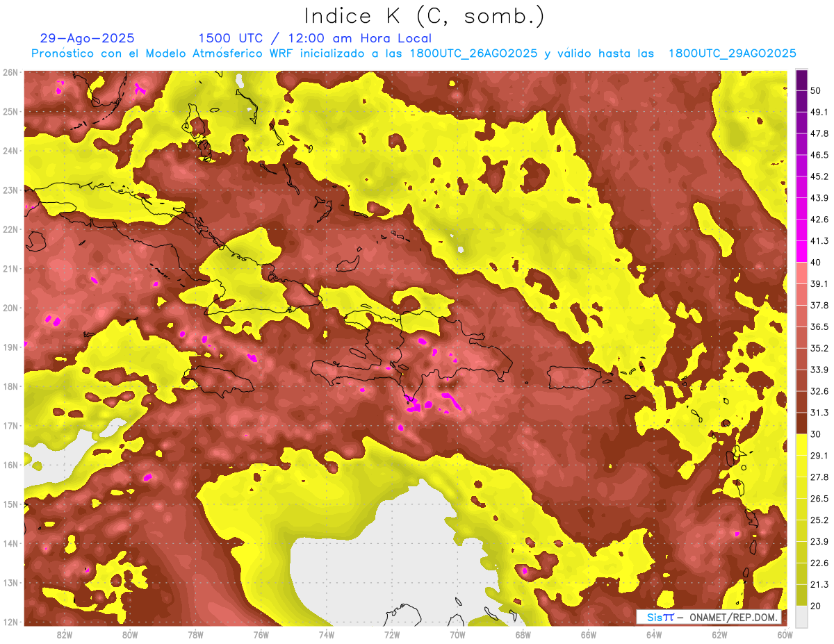Click the longitude axis label "74W"

click(327, 634)
